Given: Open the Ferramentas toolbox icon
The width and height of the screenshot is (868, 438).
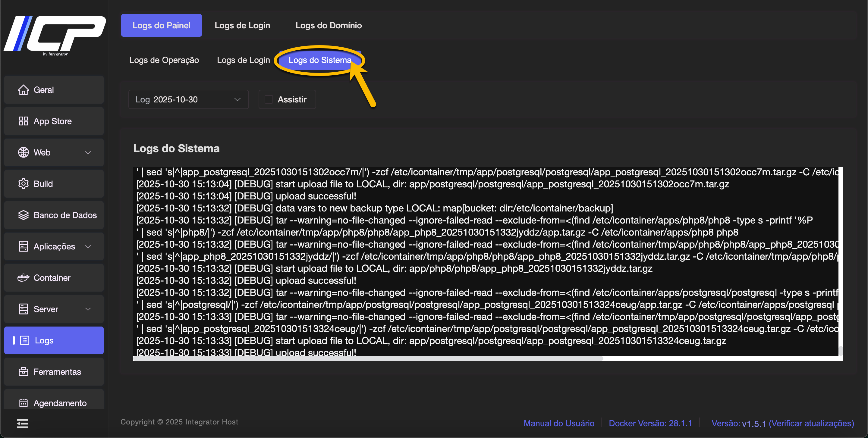Looking at the screenshot, I should click(x=23, y=372).
